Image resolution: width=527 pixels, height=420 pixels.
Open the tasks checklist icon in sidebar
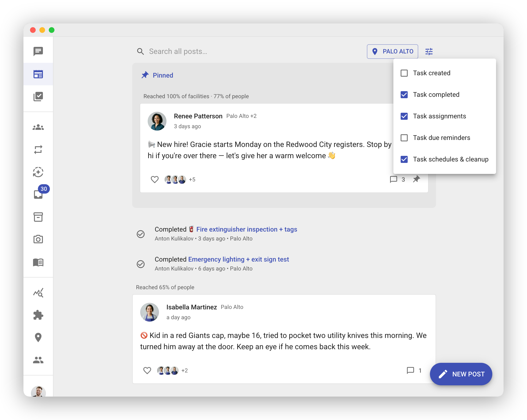point(38,97)
